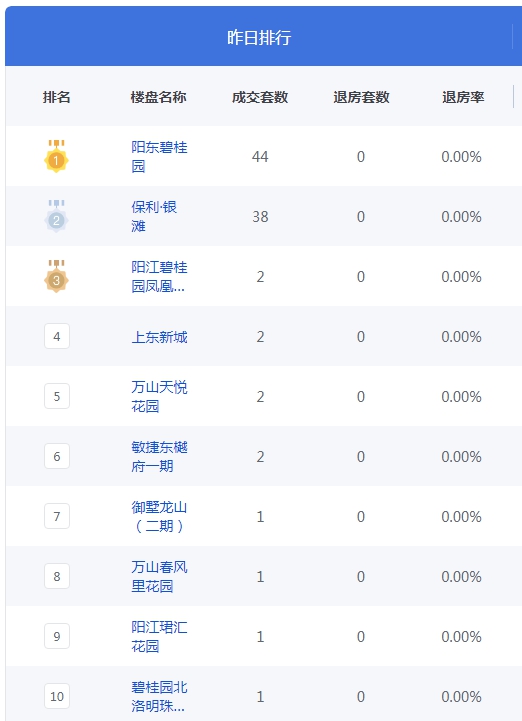Click the rank 6 badge
Image resolution: width=522 pixels, height=721 pixels.
(x=57, y=456)
